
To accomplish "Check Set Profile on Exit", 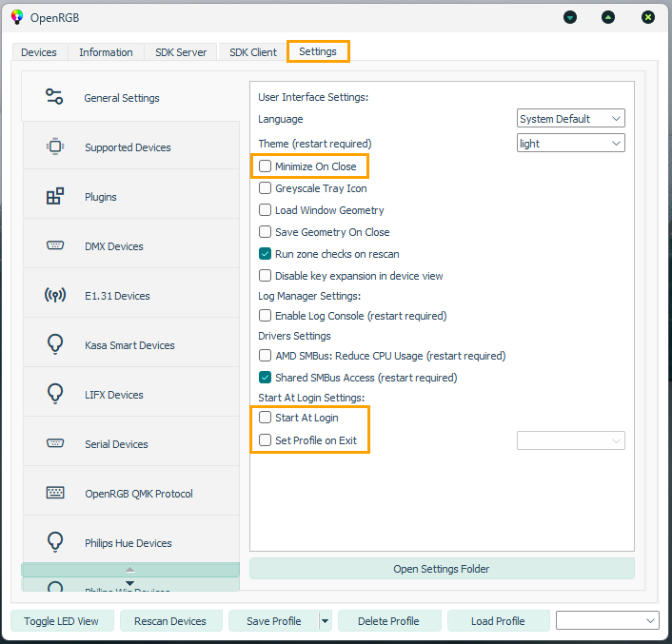I will 265,439.
